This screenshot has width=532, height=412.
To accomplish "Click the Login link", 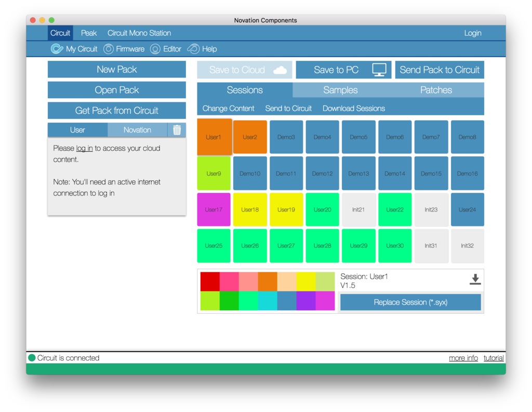I will 473,33.
